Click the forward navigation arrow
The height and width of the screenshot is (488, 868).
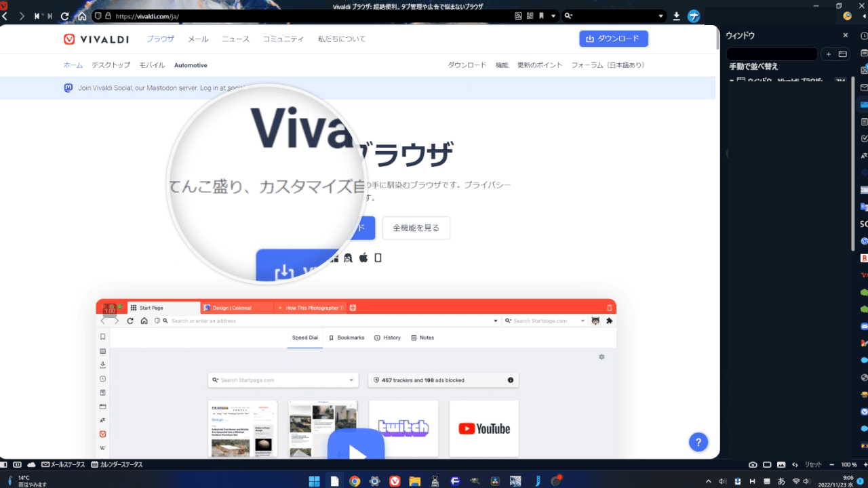22,16
